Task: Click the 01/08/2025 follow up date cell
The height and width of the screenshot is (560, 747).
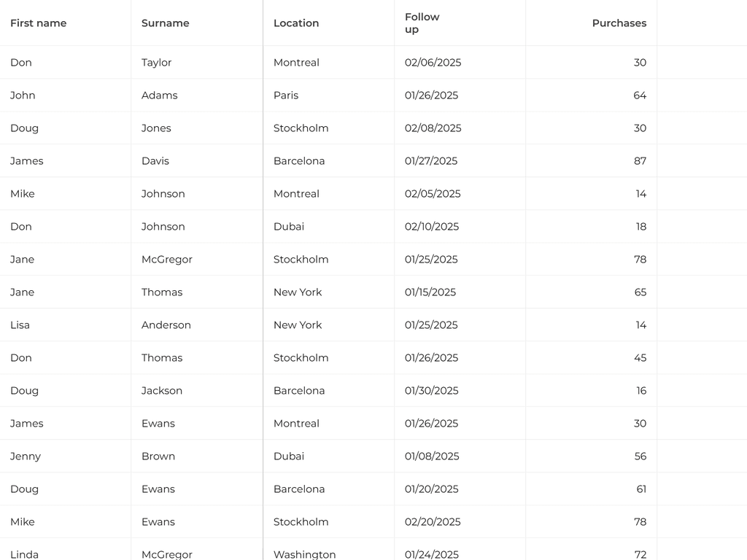Action: (x=432, y=456)
